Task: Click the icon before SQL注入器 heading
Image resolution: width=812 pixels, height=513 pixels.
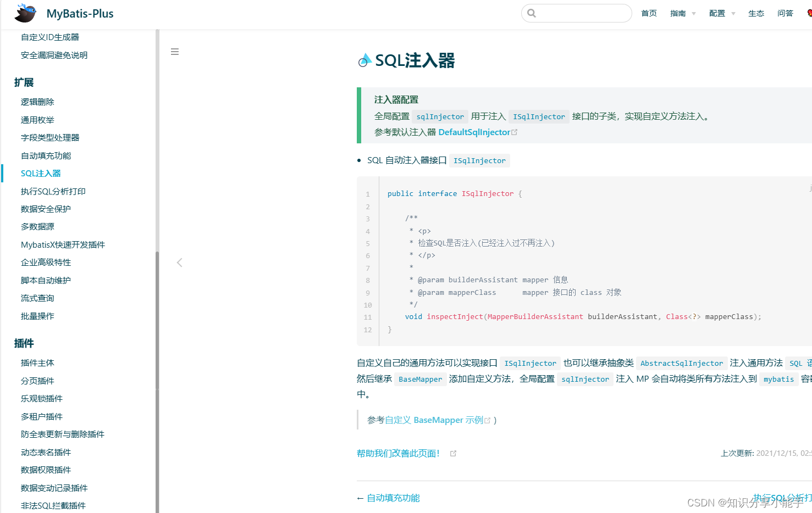Action: 364,60
